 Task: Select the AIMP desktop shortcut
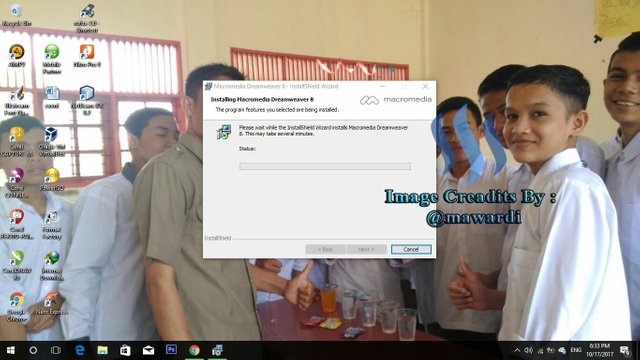(x=17, y=56)
